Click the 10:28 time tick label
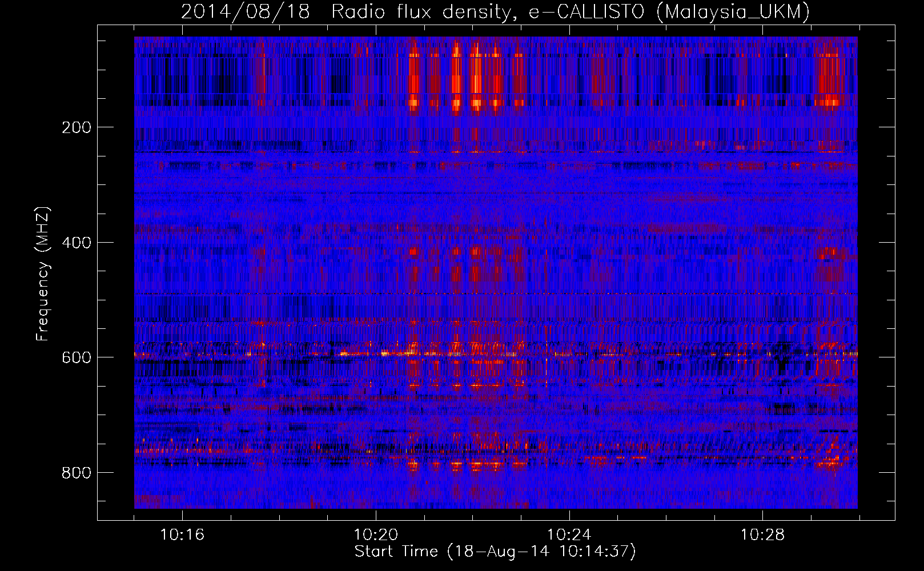924x571 pixels. (762, 535)
